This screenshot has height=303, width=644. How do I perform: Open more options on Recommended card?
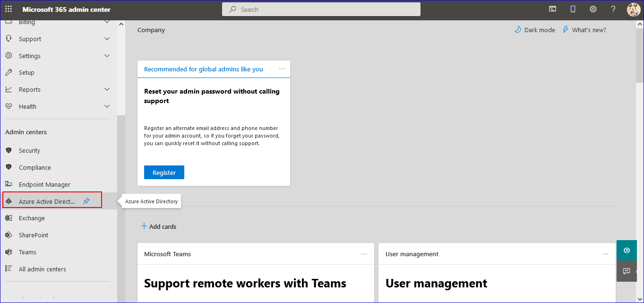(x=282, y=69)
